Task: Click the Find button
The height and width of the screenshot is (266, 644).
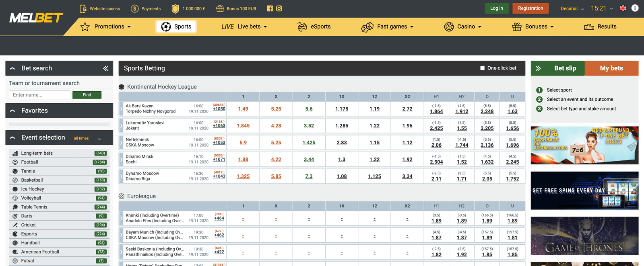Action: pos(87,95)
